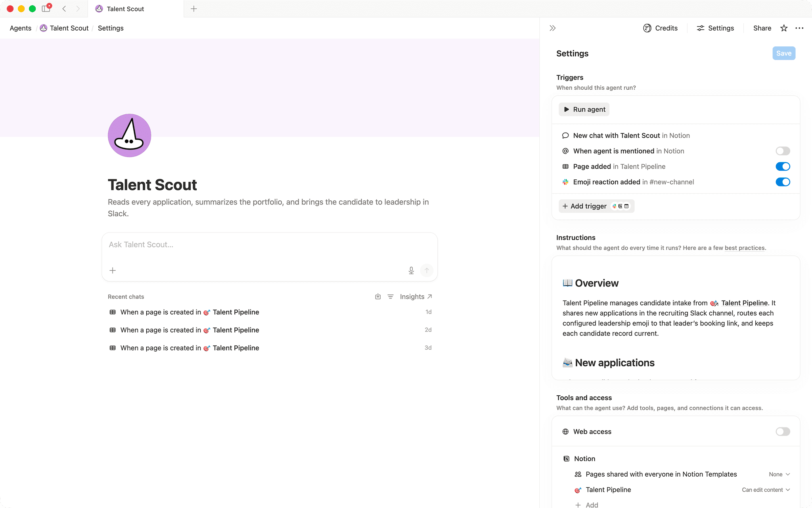Click the Ask Talent Scout input field

(270, 245)
